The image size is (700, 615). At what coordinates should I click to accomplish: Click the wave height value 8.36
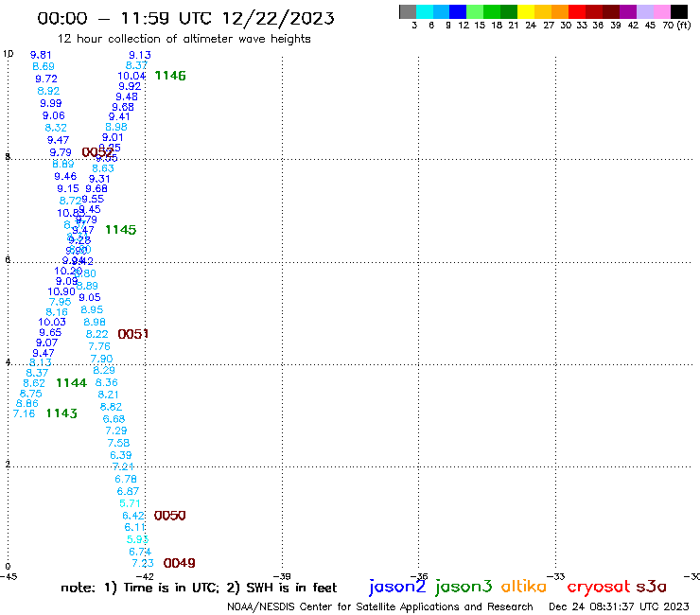coord(107,382)
